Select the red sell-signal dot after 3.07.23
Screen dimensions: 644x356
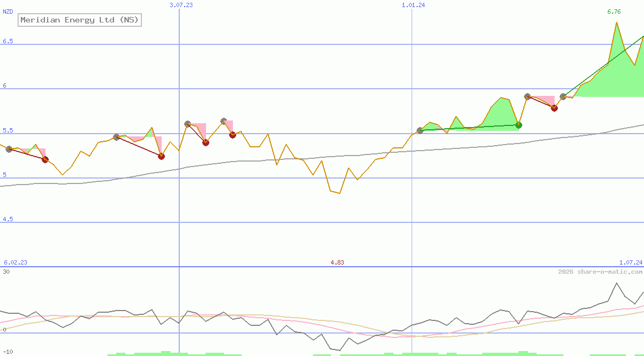206,142
